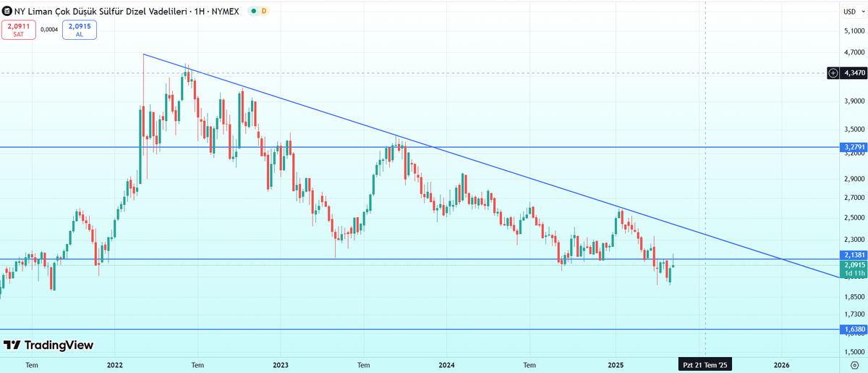868x373 pixels.
Task: Click the 1,6380 horizontal line price label
Action: [x=854, y=329]
